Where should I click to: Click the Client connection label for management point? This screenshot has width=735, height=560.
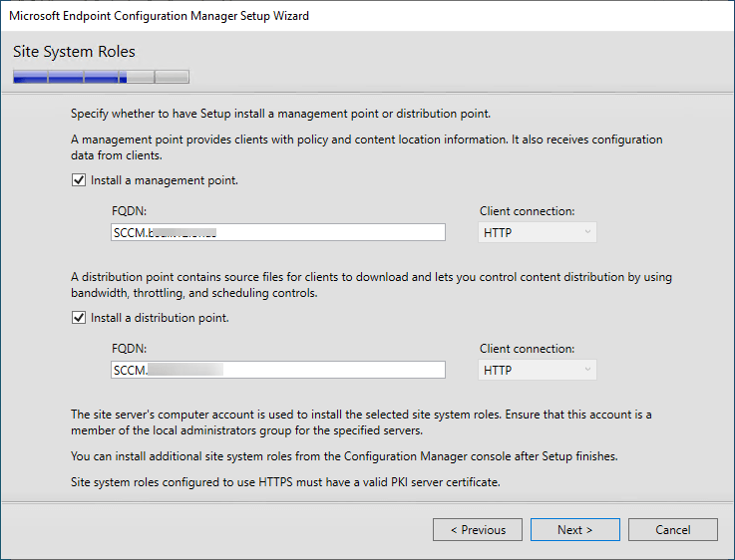[x=527, y=211]
